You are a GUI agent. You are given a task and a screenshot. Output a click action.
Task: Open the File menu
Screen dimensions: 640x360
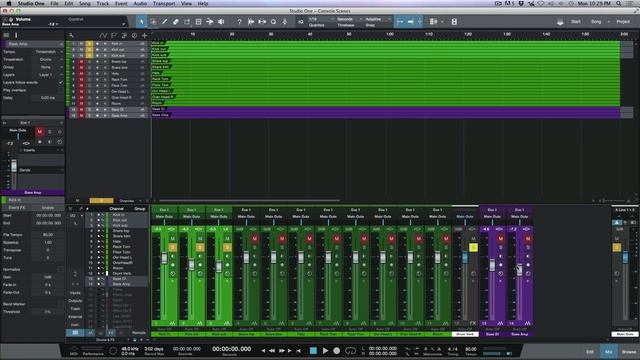pos(54,3)
